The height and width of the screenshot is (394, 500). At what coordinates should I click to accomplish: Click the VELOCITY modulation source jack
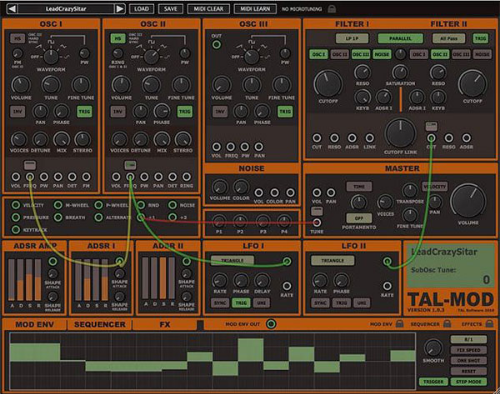click(x=16, y=205)
